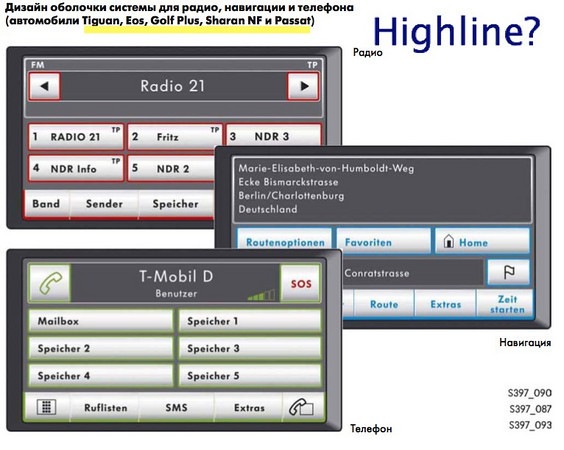Screen dimensions: 564x450
Task: Tap the next station right arrow
Action: click(x=303, y=86)
